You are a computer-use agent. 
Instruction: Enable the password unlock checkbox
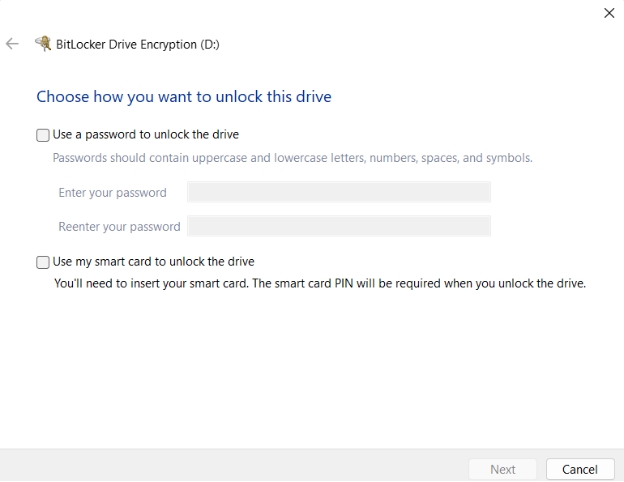[43, 135]
